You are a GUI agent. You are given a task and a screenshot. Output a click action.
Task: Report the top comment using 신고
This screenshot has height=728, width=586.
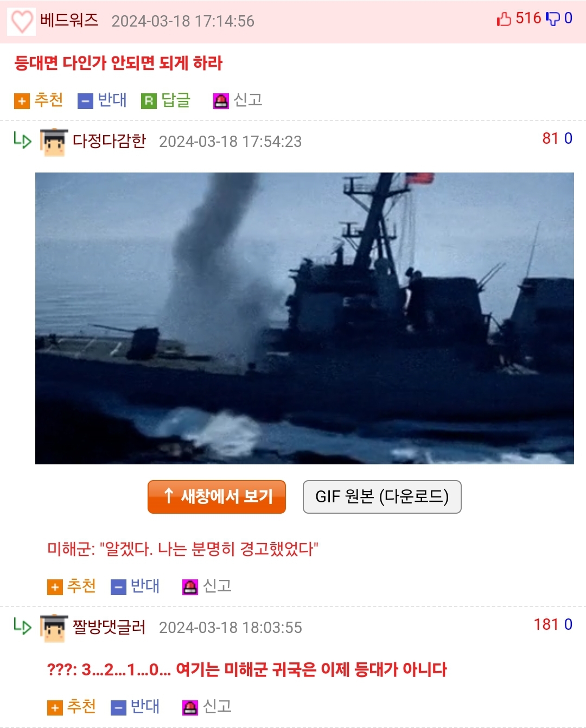[238, 100]
